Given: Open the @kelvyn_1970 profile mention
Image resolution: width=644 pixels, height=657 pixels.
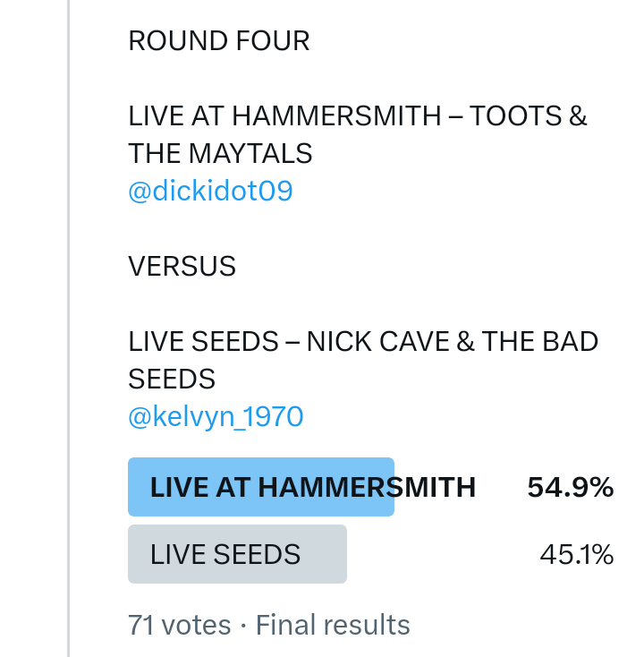Looking at the screenshot, I should [x=216, y=416].
